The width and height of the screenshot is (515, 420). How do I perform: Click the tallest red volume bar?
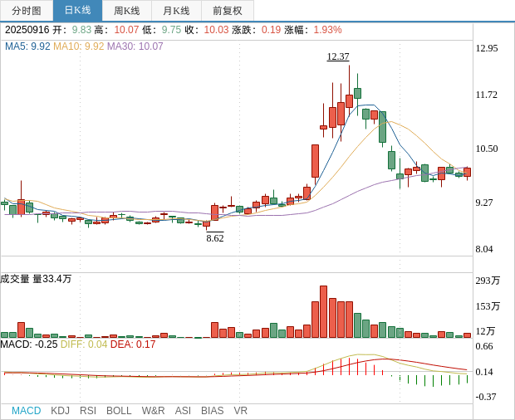point(323,312)
